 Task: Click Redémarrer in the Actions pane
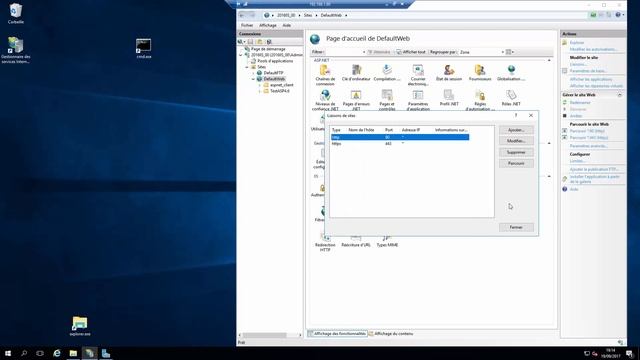(580, 102)
